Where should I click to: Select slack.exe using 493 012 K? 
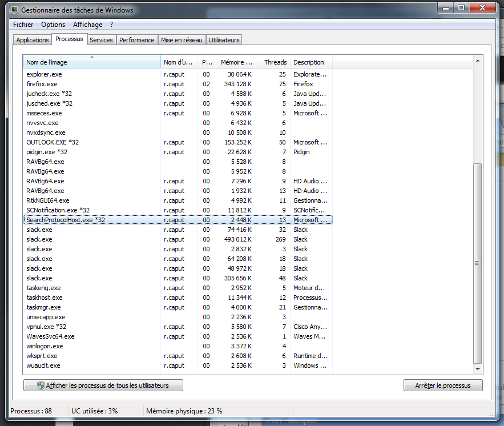pos(178,239)
